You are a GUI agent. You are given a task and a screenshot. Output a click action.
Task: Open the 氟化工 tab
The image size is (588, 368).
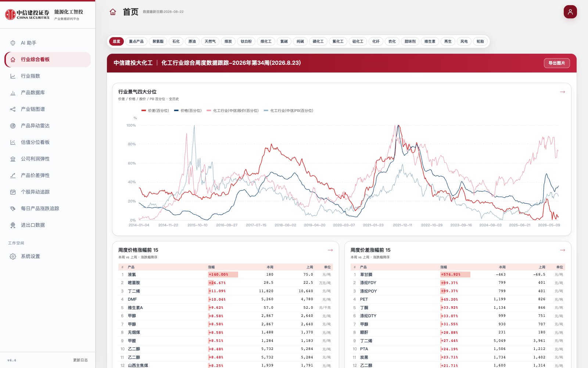(x=338, y=42)
